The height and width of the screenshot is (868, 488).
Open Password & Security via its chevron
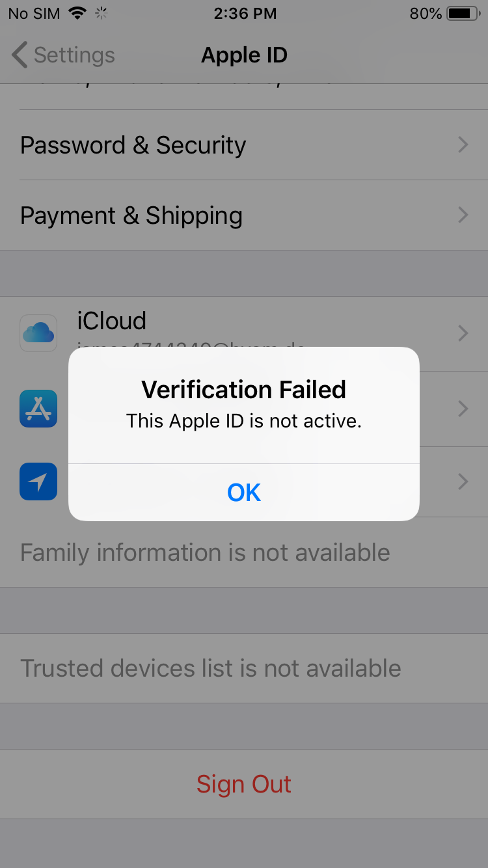[x=463, y=144]
